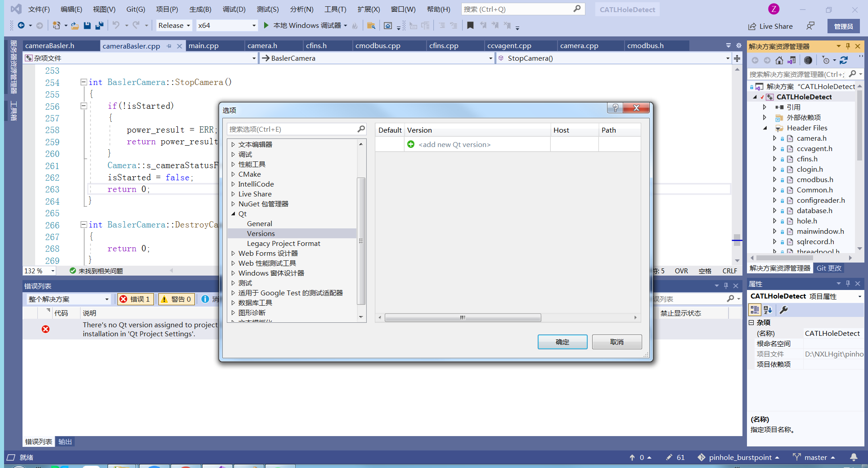Click the search magnifier in Solution Explorer
This screenshot has height=468, width=868.
854,74
